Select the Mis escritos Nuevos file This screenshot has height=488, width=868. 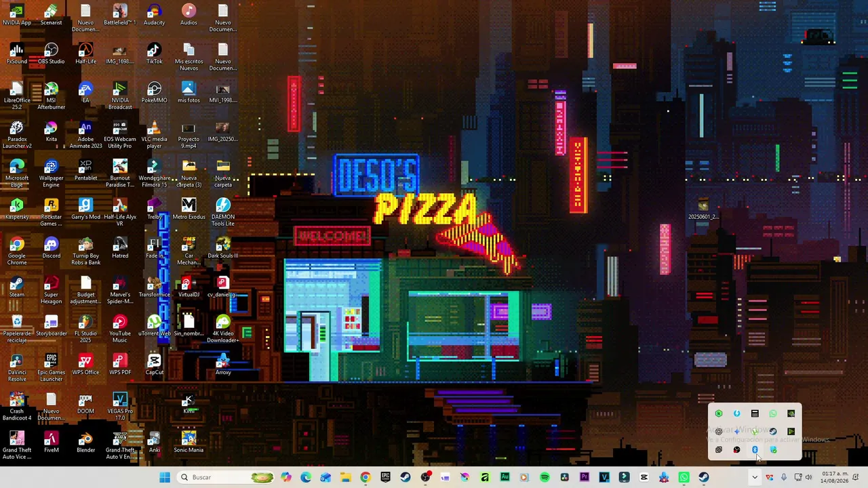click(x=189, y=58)
